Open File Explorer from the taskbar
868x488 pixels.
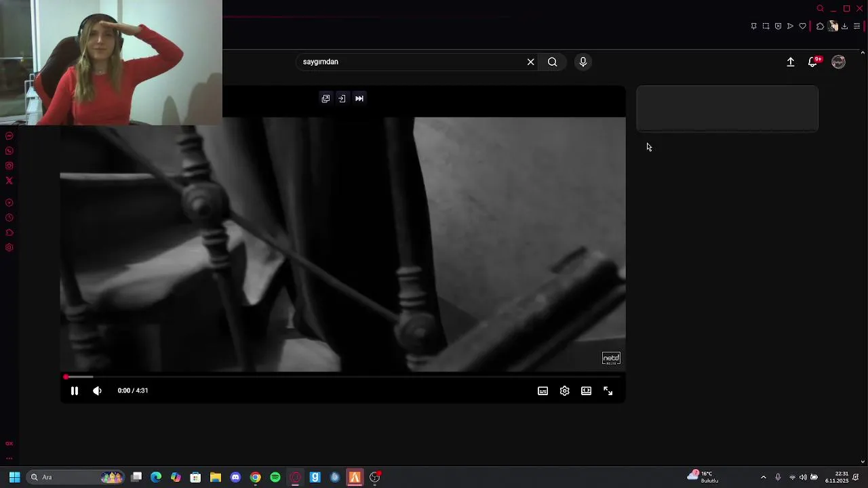pos(216,477)
